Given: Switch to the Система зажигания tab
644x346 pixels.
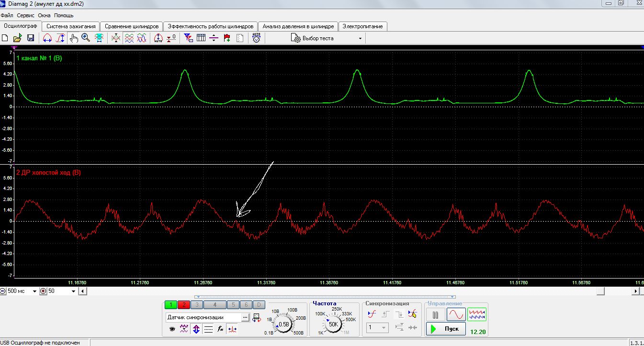Looking at the screenshot, I should pyautogui.click(x=71, y=26).
